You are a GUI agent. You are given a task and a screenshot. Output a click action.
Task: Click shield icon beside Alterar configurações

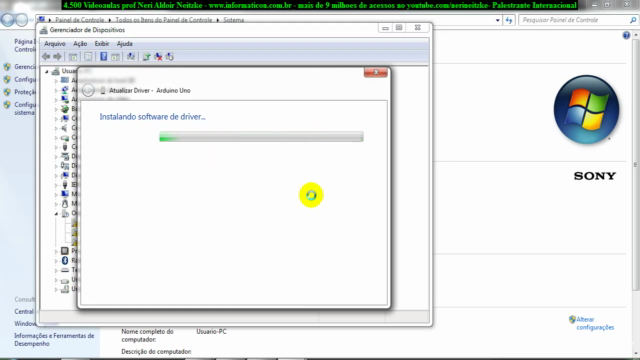(572, 320)
